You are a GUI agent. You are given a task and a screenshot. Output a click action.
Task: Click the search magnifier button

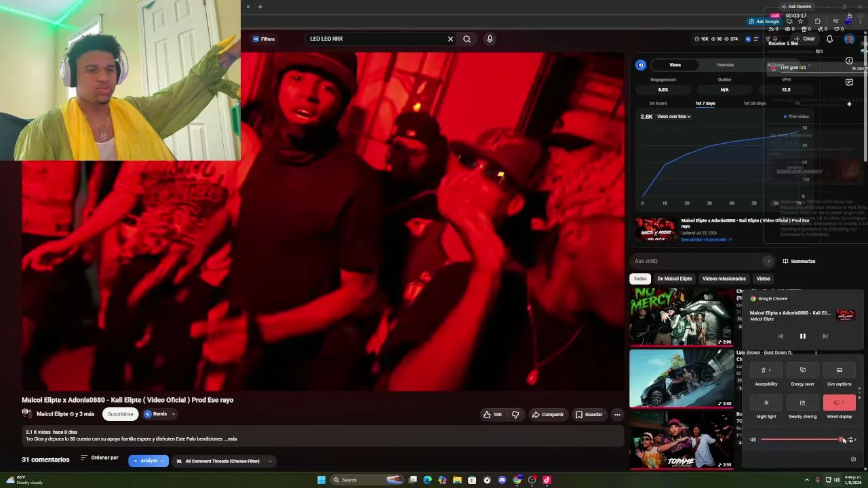[467, 39]
